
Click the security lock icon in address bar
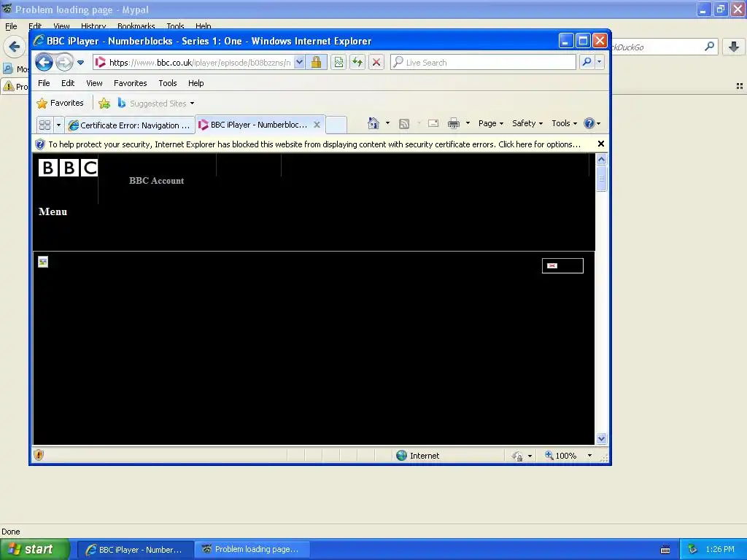[x=316, y=62]
